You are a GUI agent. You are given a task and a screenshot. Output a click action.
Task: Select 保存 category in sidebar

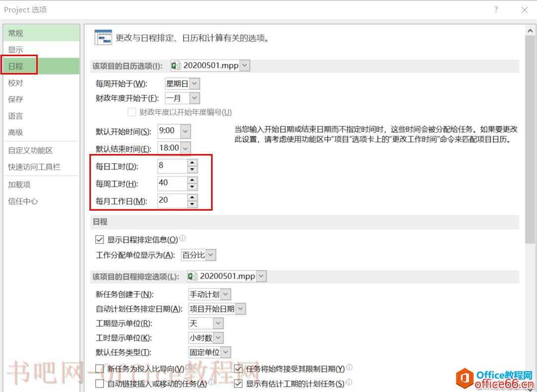pos(41,99)
